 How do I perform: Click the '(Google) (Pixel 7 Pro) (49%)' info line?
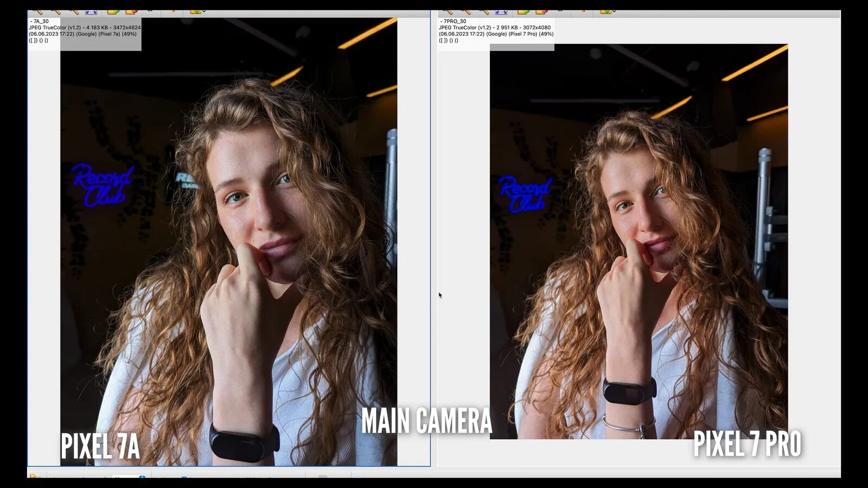click(x=496, y=34)
